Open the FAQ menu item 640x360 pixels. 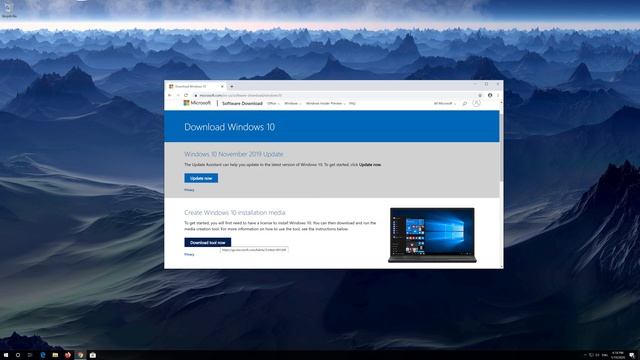point(352,104)
